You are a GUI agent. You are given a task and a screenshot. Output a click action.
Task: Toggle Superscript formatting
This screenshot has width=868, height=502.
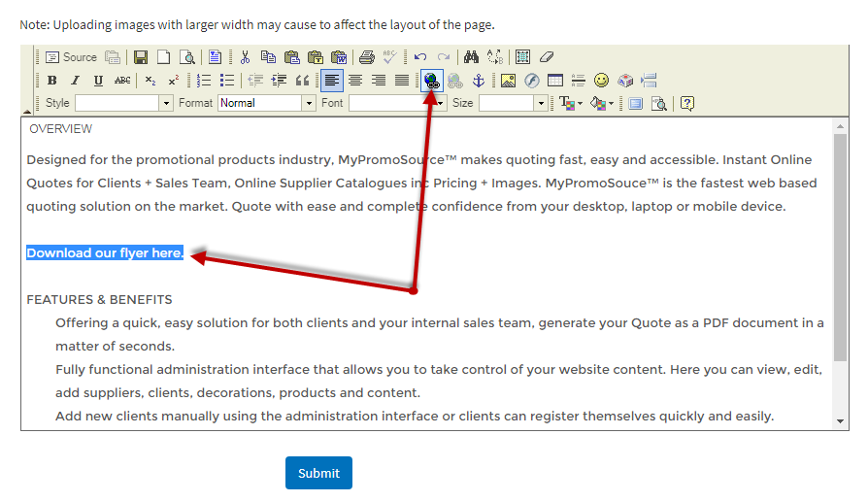pyautogui.click(x=173, y=81)
